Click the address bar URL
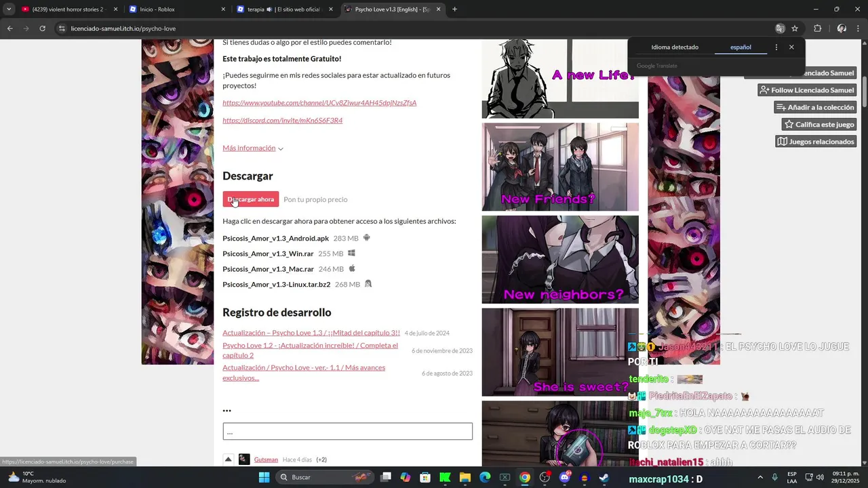Image resolution: width=868 pixels, height=488 pixels. pos(123,28)
